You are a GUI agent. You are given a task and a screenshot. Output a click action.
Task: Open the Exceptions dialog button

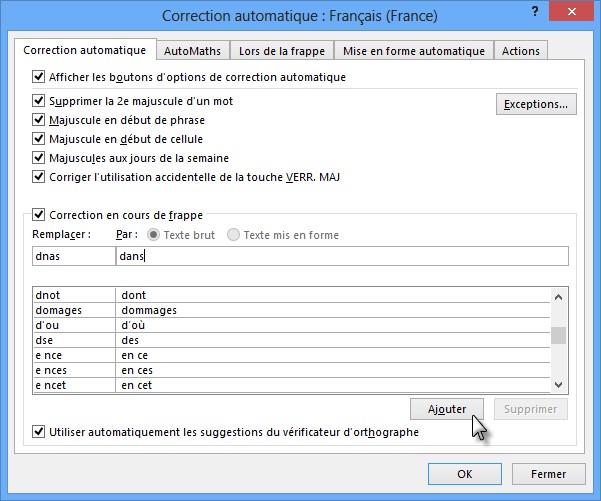[x=536, y=104]
